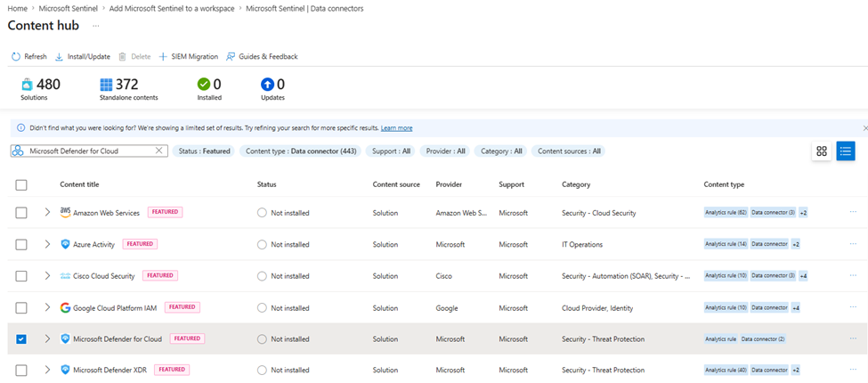Open more options for Cisco Cloud Security row
868x383 pixels.
coord(853,275)
